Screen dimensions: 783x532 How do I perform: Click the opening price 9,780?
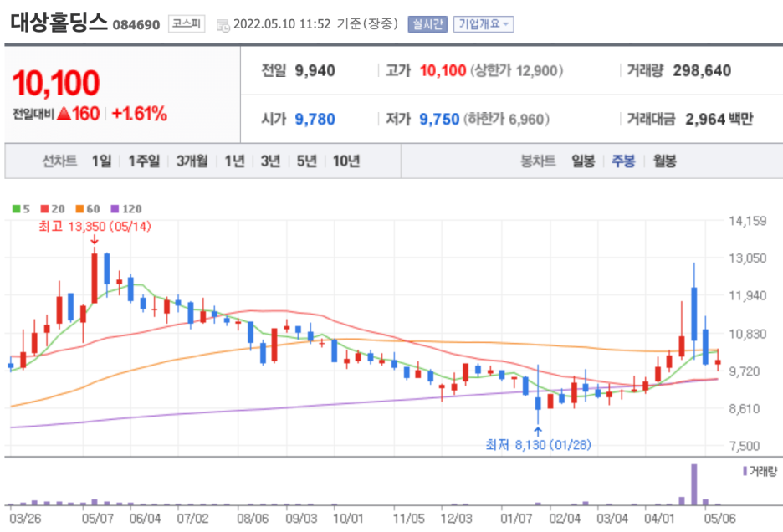(315, 120)
